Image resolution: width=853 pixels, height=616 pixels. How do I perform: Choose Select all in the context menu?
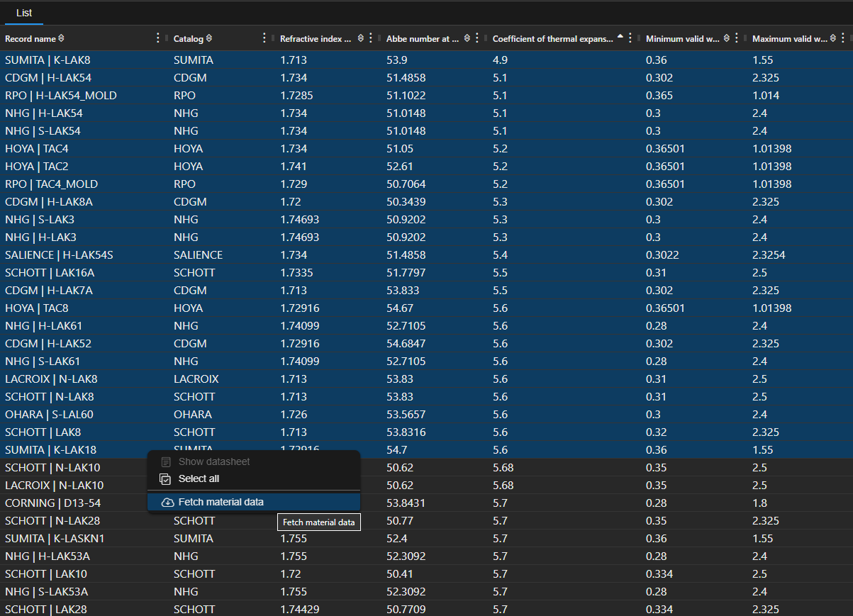click(x=254, y=478)
